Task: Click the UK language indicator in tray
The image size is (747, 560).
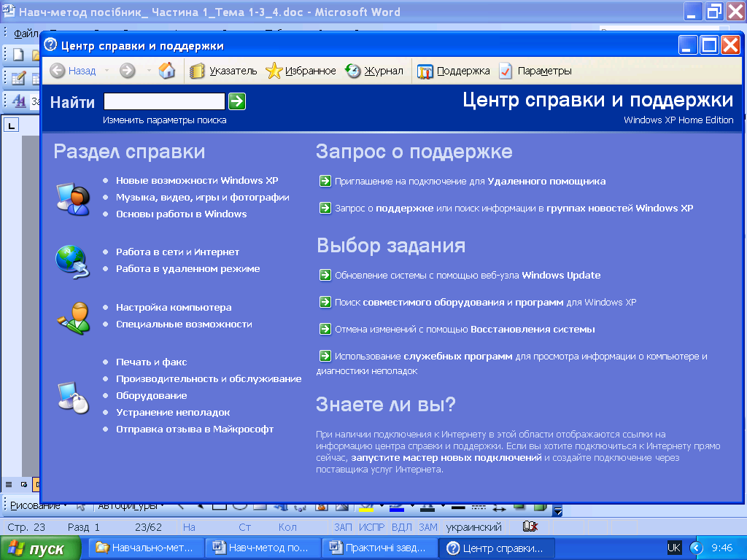Action: tap(674, 548)
